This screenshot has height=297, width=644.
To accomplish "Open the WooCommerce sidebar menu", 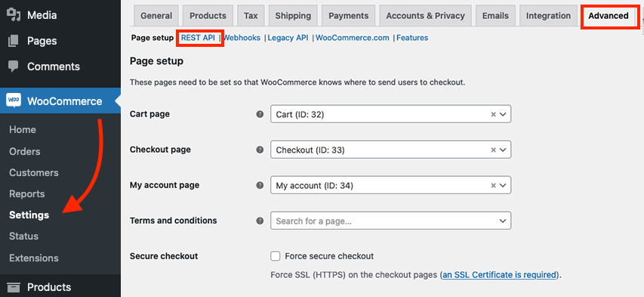I will coord(60,101).
